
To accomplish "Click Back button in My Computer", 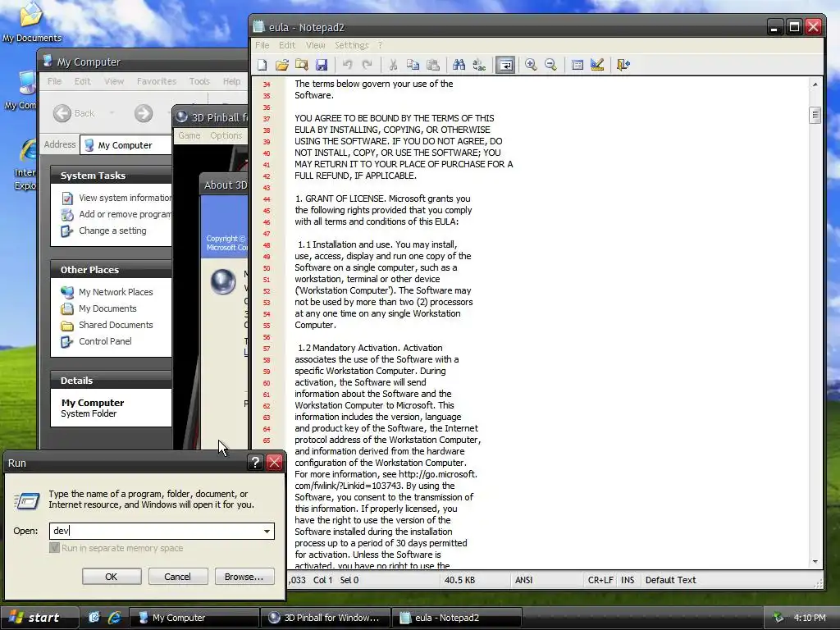I will pyautogui.click(x=75, y=113).
